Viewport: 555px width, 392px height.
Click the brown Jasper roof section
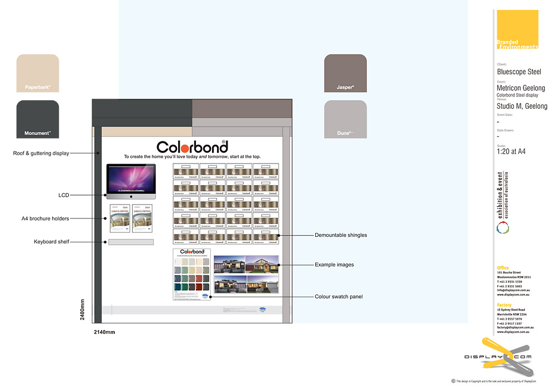coord(242,109)
